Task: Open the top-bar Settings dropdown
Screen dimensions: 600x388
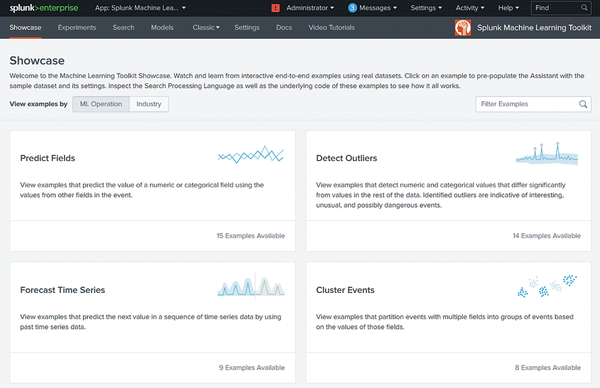Action: (x=426, y=8)
